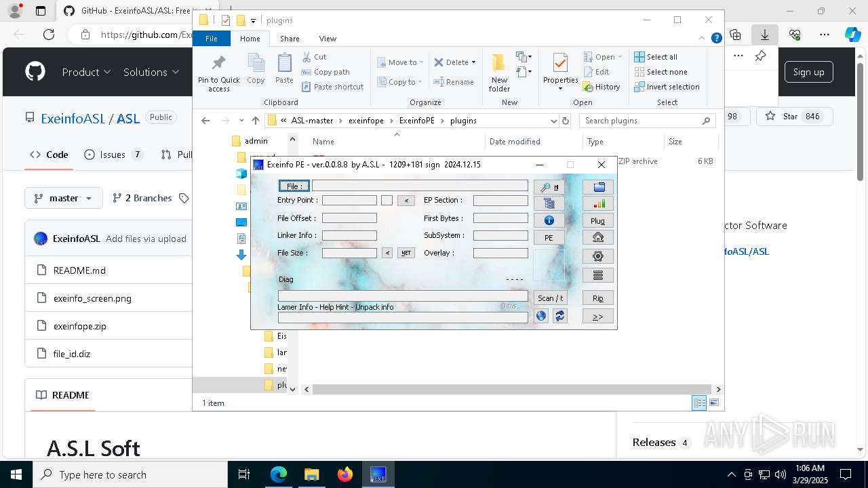Open the magnifier hex viewer icon in Exeinfo PE

(x=549, y=187)
